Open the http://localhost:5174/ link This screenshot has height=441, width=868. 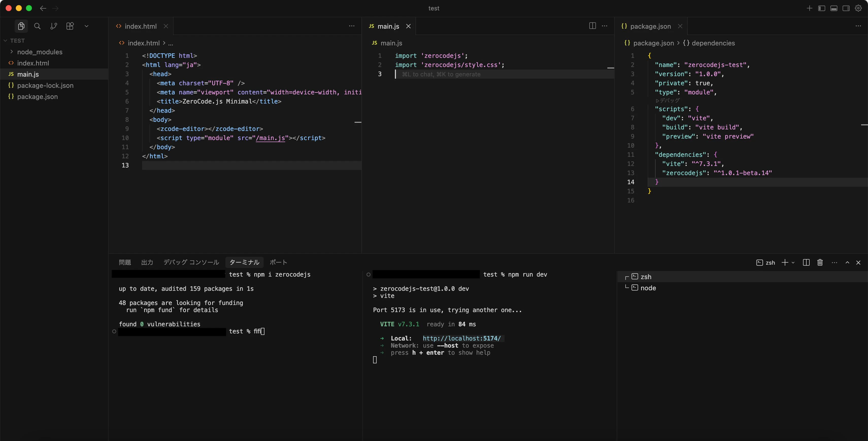tap(462, 338)
